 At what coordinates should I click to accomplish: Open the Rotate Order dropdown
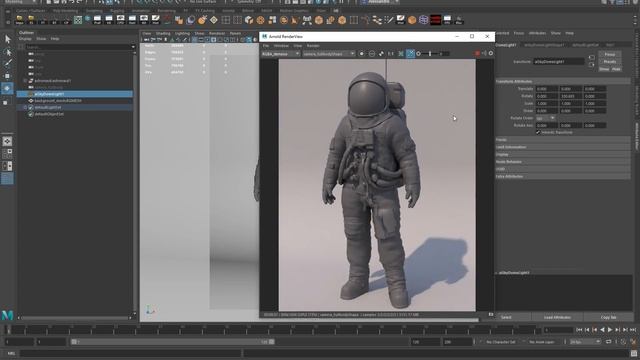[545, 118]
